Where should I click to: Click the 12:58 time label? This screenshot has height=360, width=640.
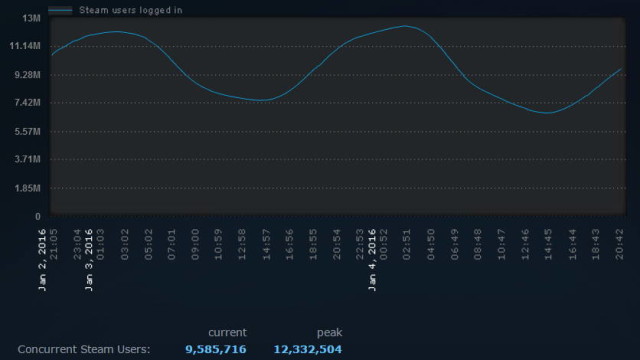242,244
